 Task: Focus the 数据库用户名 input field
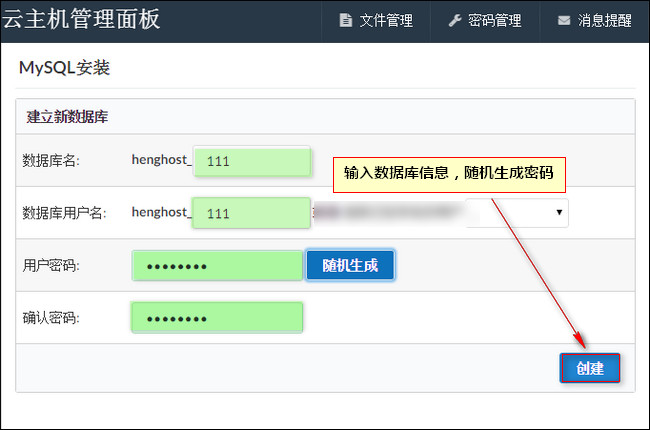click(252, 213)
